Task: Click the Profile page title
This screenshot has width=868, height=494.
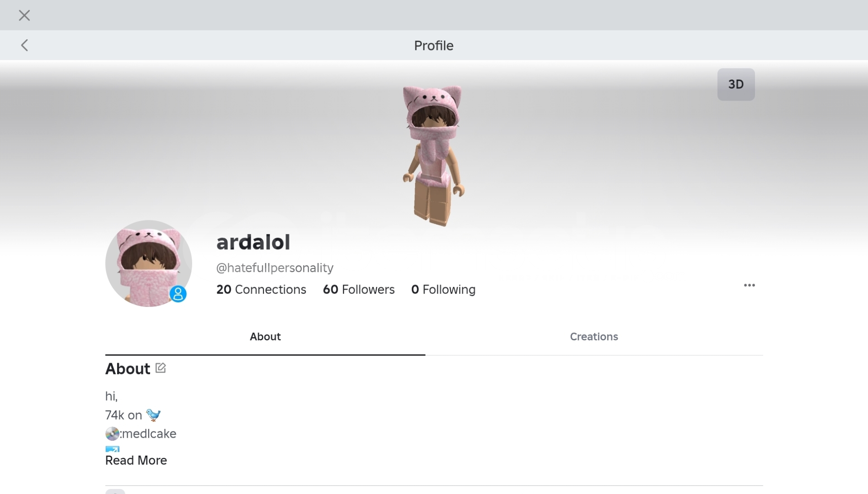Action: pos(434,45)
